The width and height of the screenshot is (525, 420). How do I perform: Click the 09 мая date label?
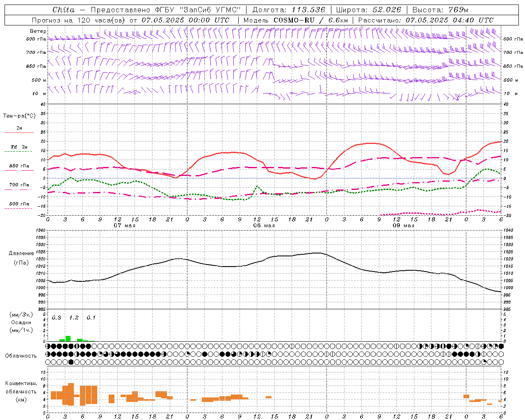tap(403, 226)
